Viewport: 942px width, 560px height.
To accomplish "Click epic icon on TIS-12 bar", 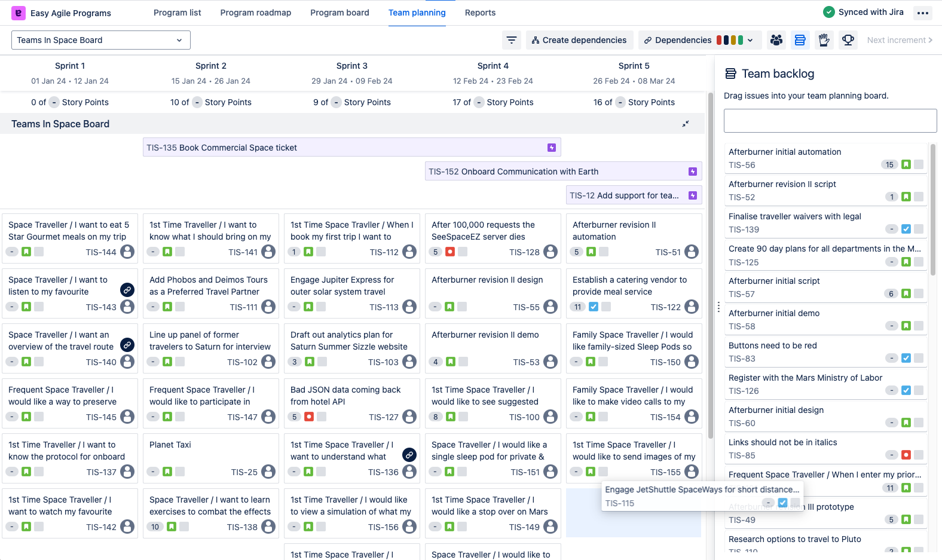I will [x=693, y=195].
